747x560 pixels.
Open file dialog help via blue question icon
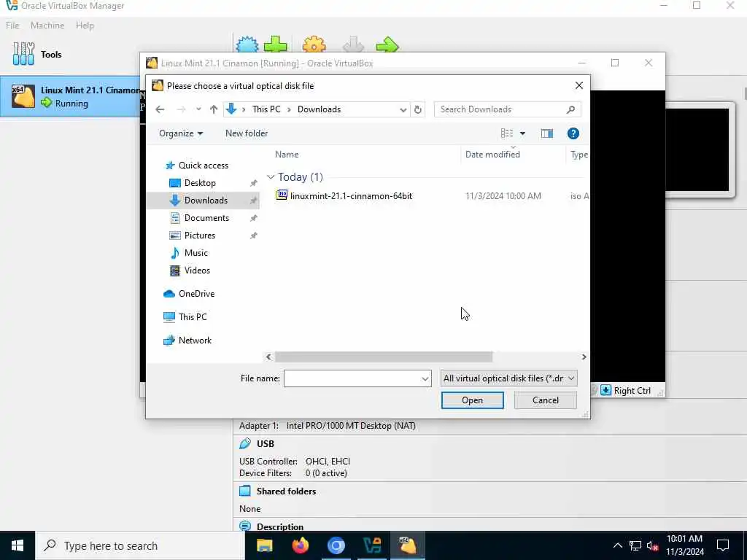(573, 133)
